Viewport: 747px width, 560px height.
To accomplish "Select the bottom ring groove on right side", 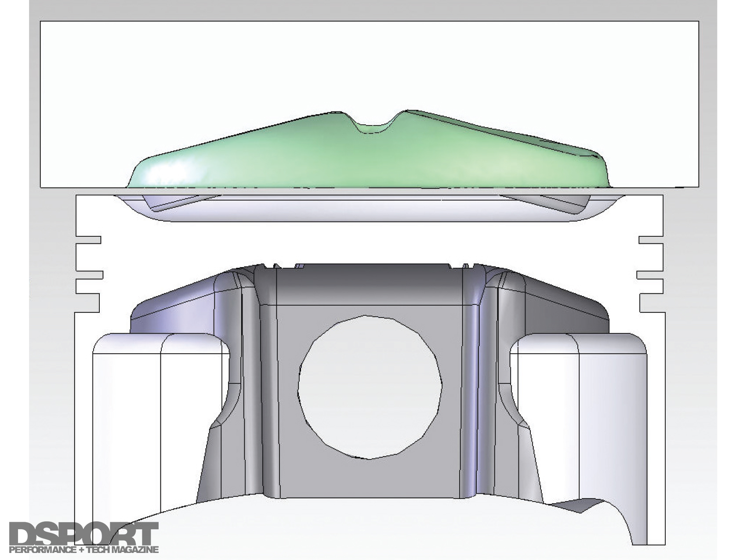I will tap(652, 303).
